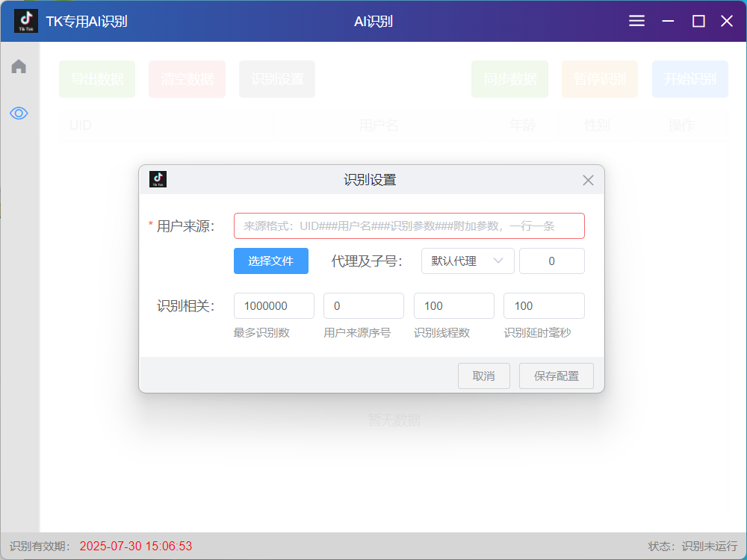This screenshot has height=560, width=747.
Task: Click the 取消 button
Action: 484,376
